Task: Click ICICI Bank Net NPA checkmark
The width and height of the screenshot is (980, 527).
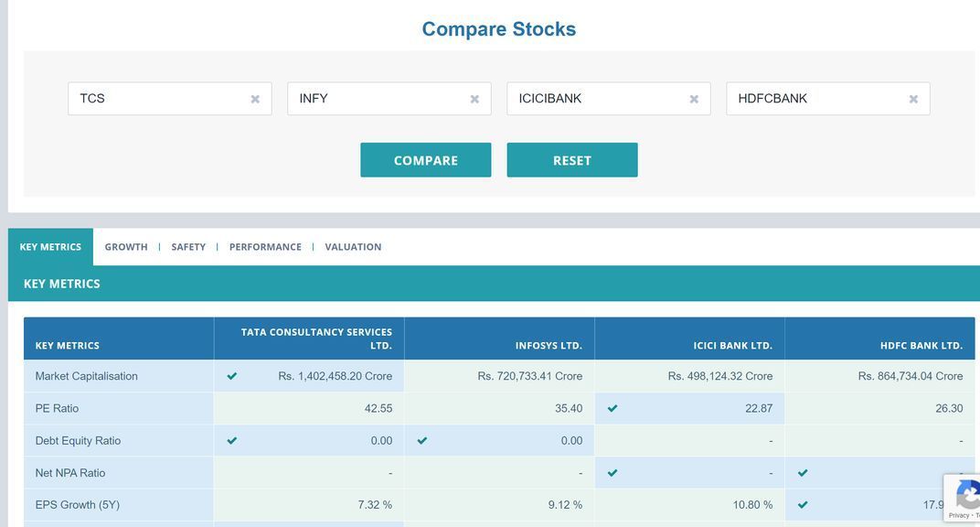Action: [612, 473]
